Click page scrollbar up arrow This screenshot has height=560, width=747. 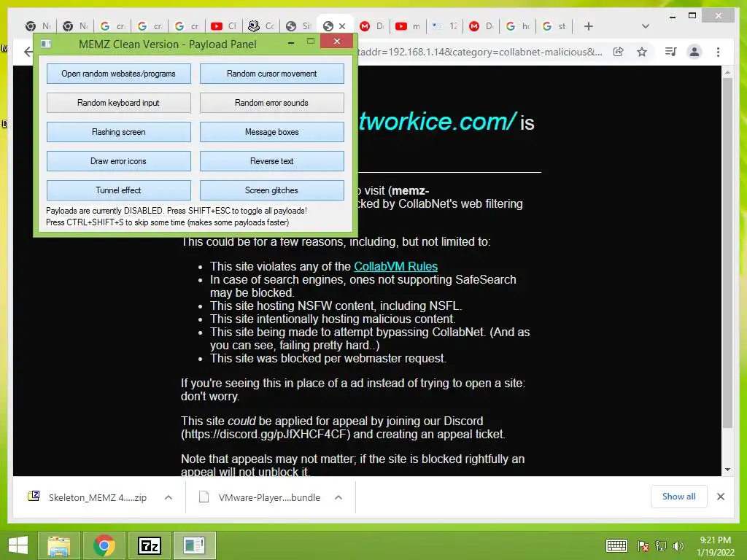727,72
